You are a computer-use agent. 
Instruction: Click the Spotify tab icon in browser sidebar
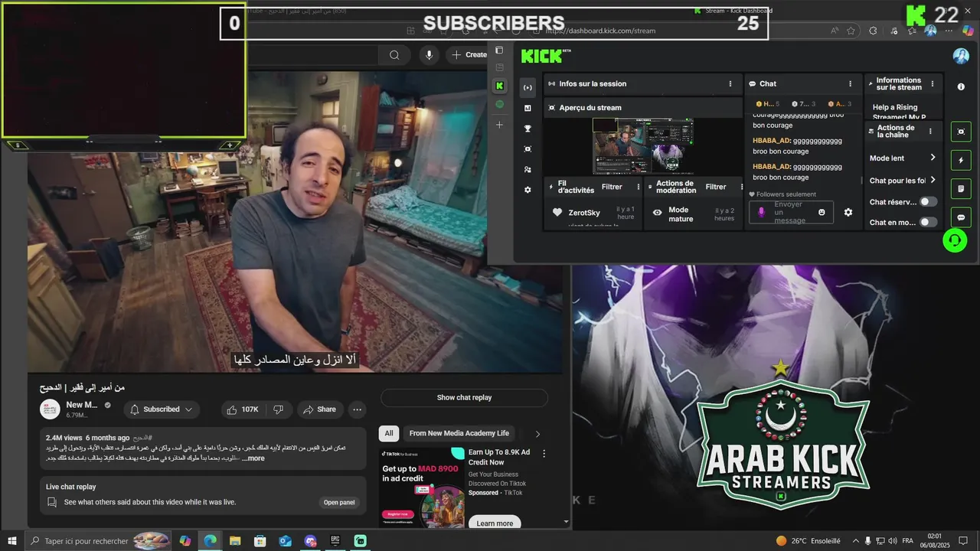coord(499,104)
